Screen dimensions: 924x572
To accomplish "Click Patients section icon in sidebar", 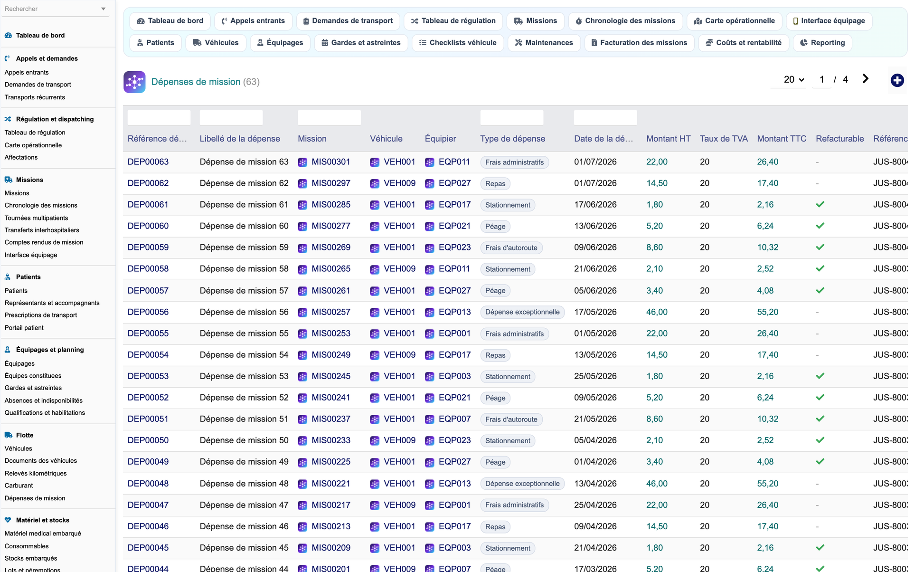I will pyautogui.click(x=8, y=277).
